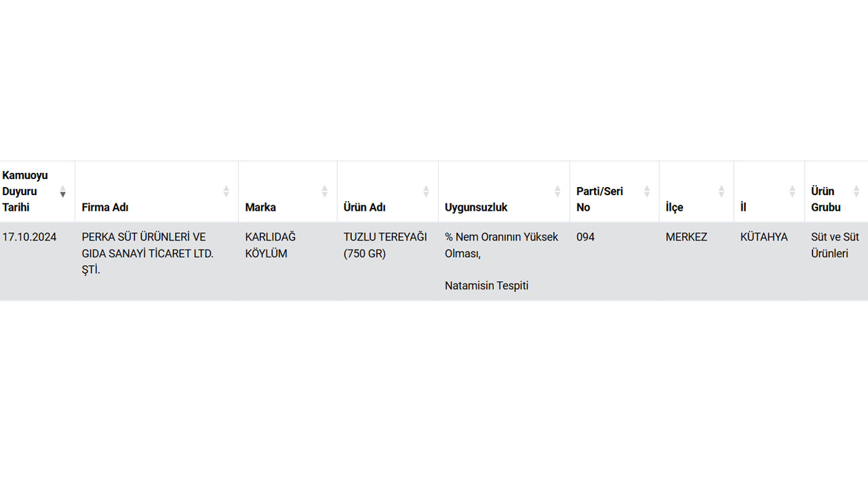Image resolution: width=868 pixels, height=488 pixels.
Task: Click sort arrows icon beside Firma Adı
Action: tap(226, 192)
